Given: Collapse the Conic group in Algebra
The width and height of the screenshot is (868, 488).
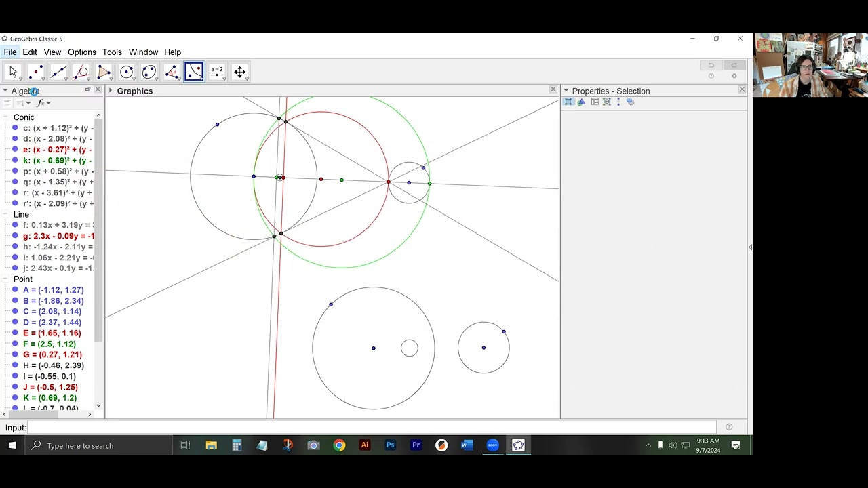Looking at the screenshot, I should (x=5, y=117).
